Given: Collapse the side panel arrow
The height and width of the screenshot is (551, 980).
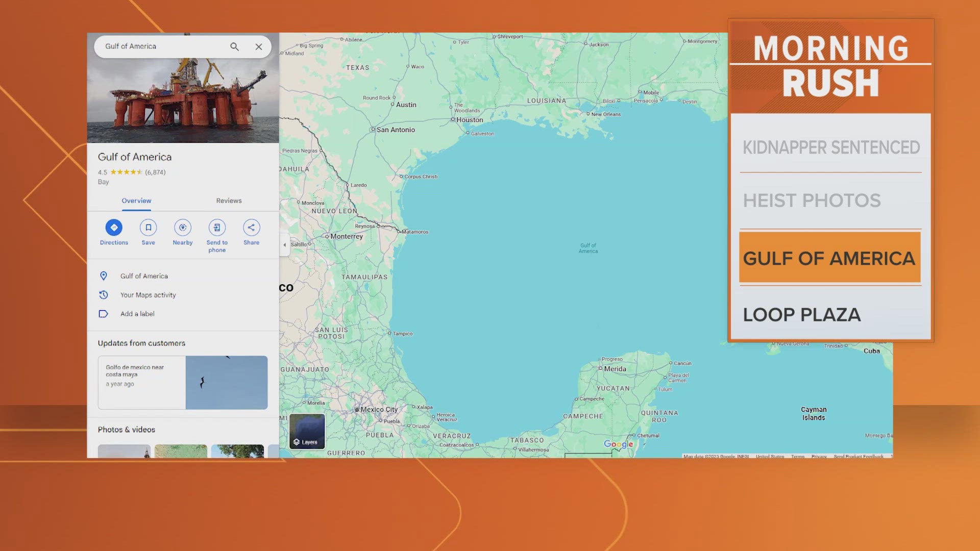Looking at the screenshot, I should click(285, 245).
